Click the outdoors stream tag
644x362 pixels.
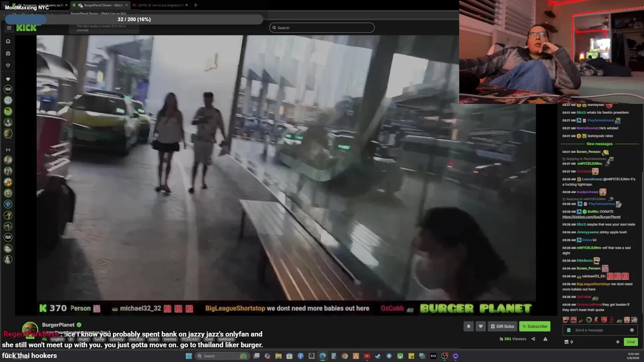[226, 339]
